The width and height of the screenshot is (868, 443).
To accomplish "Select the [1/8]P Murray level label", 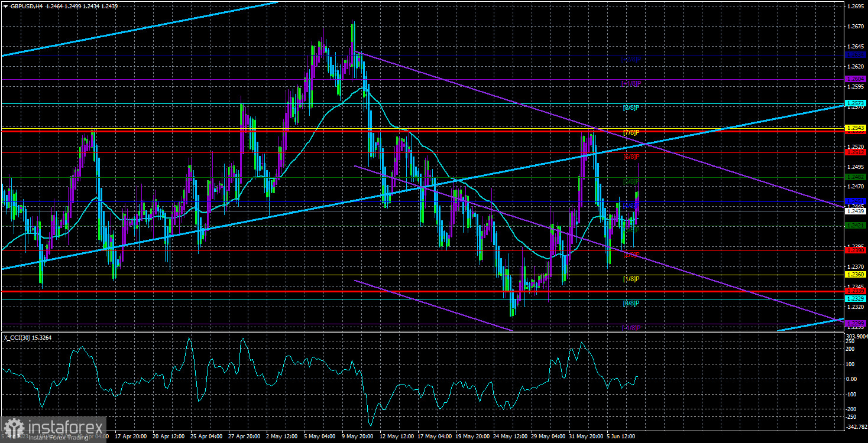I will point(632,279).
